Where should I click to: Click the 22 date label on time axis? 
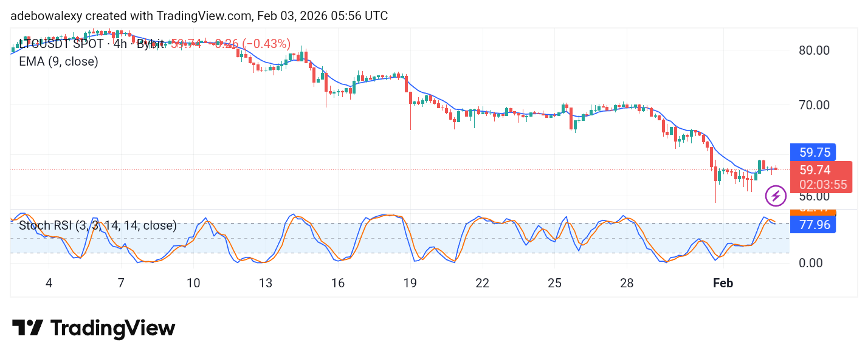point(483,283)
